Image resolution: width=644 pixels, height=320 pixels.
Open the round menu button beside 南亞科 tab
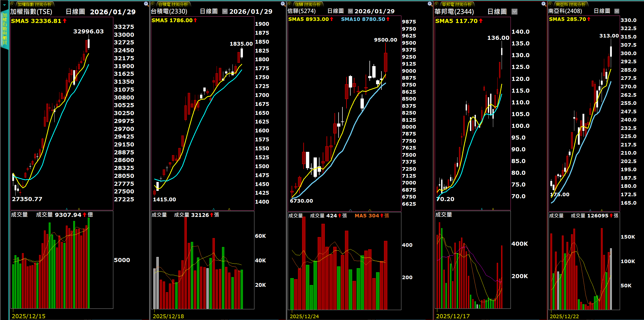pos(551,4)
